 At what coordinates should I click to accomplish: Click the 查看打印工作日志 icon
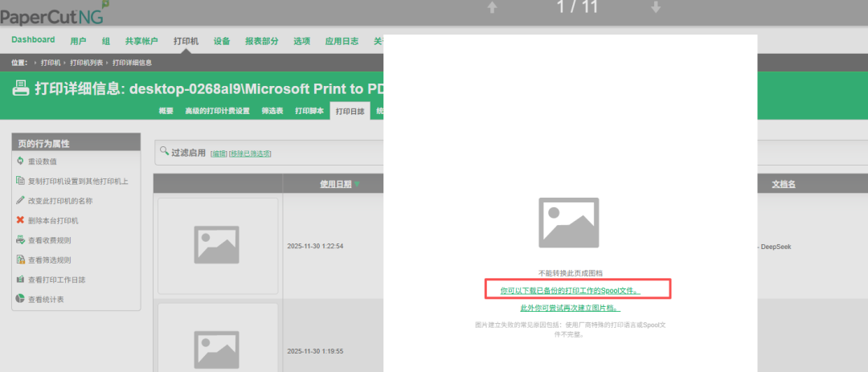[20, 280]
